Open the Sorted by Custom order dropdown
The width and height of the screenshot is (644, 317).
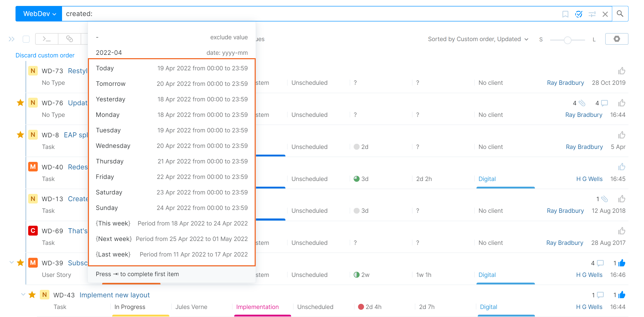coord(478,39)
